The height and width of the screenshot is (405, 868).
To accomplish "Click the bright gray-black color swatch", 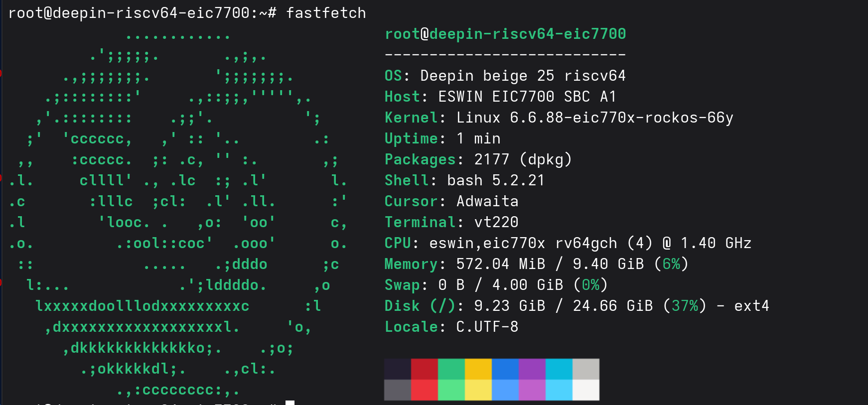I will click(398, 390).
